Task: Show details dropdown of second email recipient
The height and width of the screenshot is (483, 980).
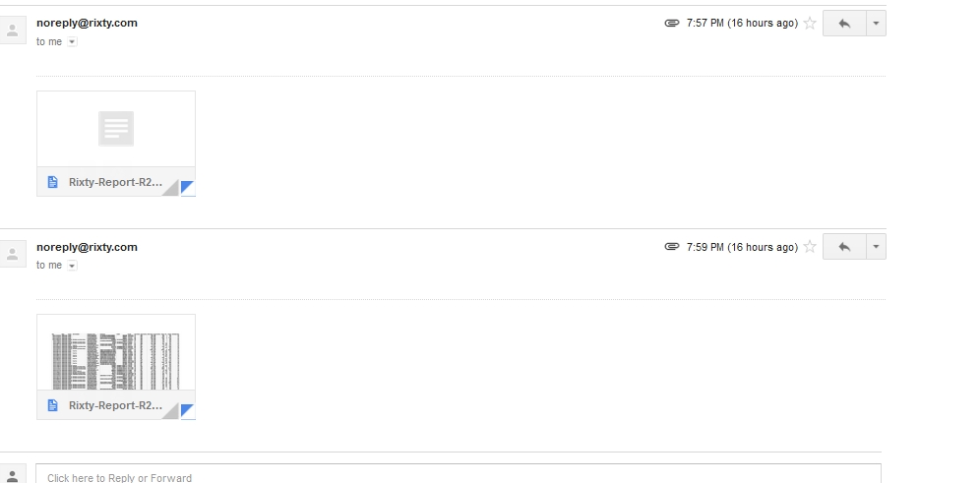Action: (x=72, y=266)
